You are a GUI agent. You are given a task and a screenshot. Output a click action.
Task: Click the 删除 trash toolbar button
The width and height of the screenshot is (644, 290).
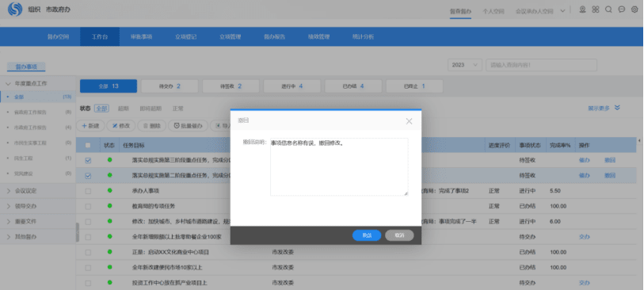coord(152,126)
